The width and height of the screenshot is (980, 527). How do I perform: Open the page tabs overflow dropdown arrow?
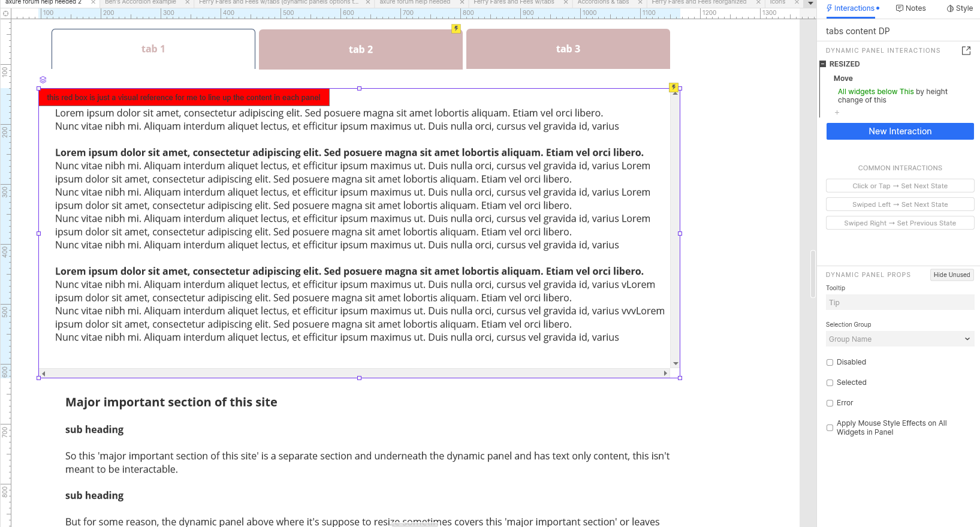810,3
